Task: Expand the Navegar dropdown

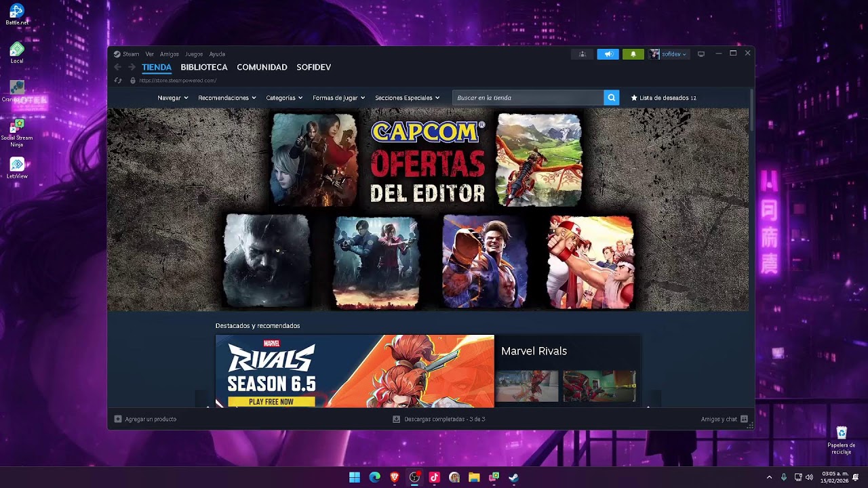Action: click(173, 98)
